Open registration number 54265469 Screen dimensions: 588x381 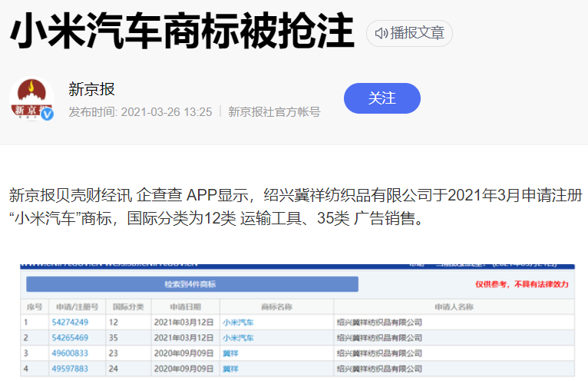pyautogui.click(x=70, y=337)
